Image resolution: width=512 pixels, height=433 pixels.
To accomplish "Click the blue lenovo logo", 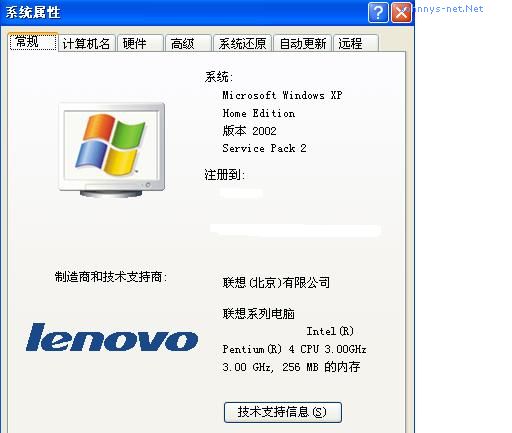I will 112,337.
